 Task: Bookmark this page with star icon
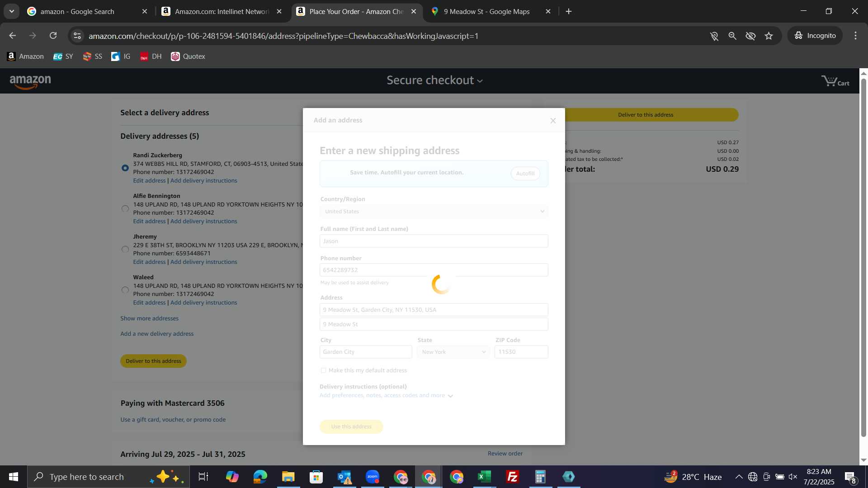pos(769,36)
